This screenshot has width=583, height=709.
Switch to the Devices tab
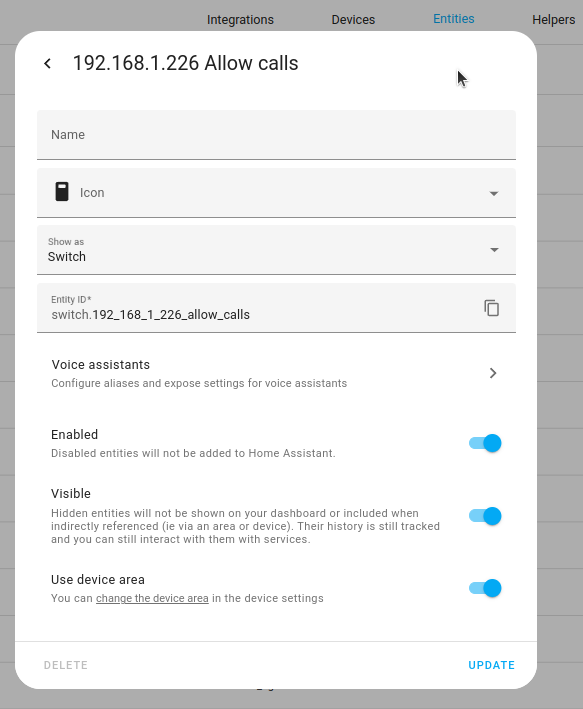pyautogui.click(x=353, y=20)
